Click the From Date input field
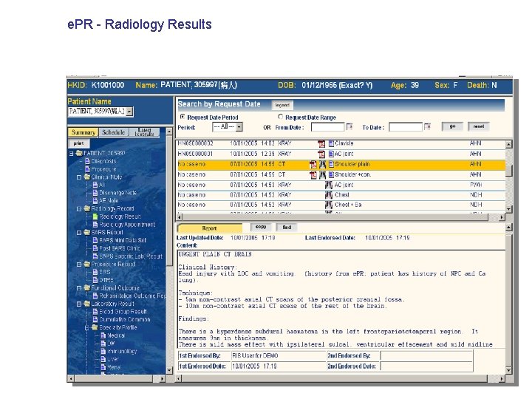 (x=328, y=127)
